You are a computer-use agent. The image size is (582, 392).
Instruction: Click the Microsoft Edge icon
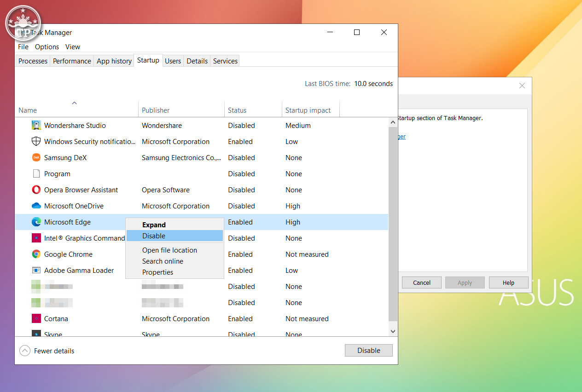[36, 222]
